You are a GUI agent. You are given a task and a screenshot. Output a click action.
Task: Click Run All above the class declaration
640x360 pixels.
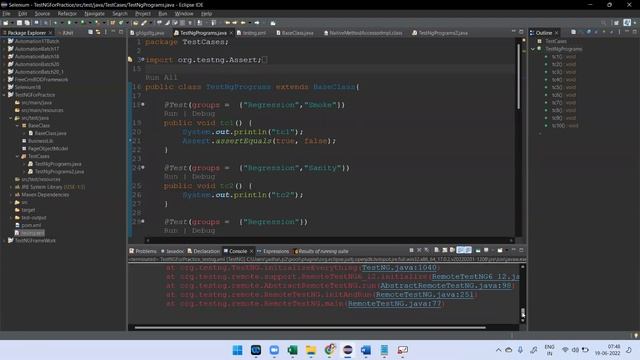coord(161,78)
